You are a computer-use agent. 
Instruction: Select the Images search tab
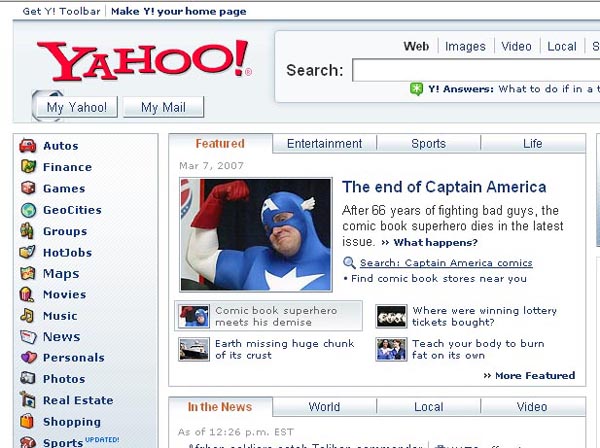[x=465, y=47]
